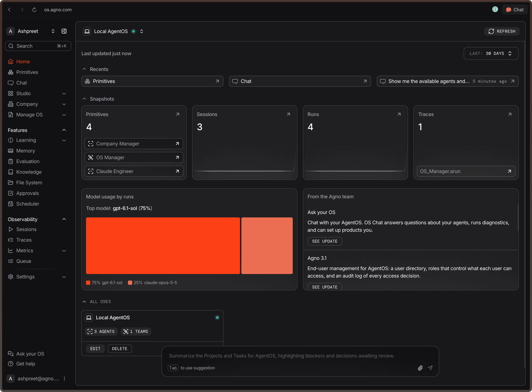Screen dimensions: 532x392
Task: Expand Manage OS submenu
Action: [x=64, y=115]
